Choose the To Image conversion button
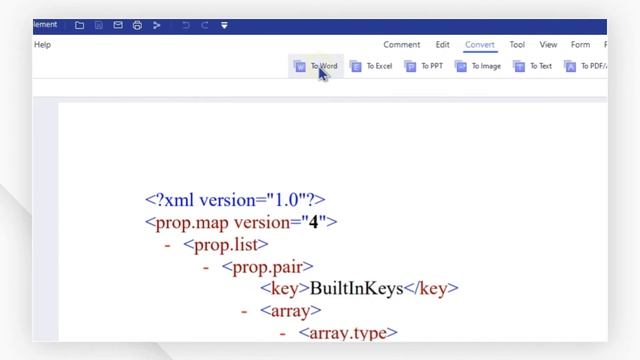This screenshot has width=640, height=360. pyautogui.click(x=478, y=66)
